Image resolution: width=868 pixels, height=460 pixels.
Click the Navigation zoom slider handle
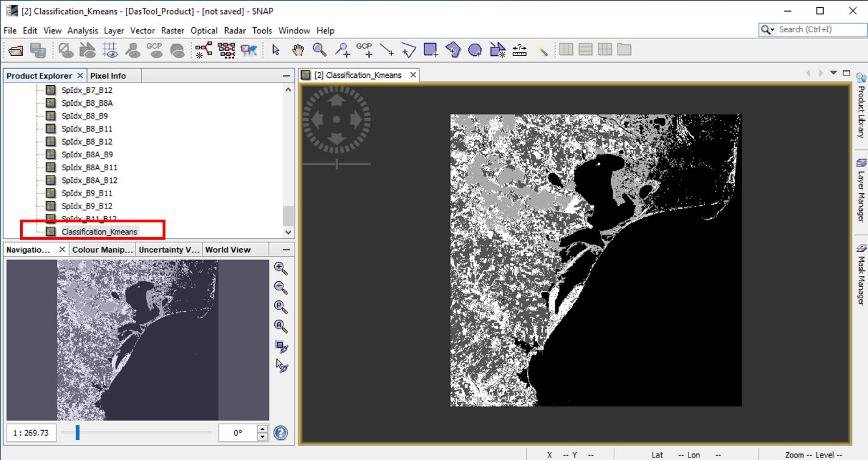[78, 432]
